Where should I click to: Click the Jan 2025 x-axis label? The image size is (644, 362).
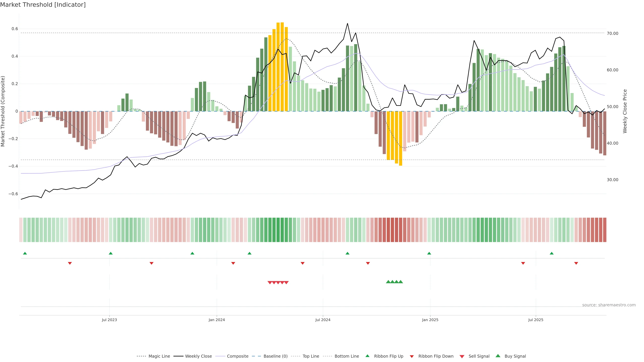(x=430, y=320)
